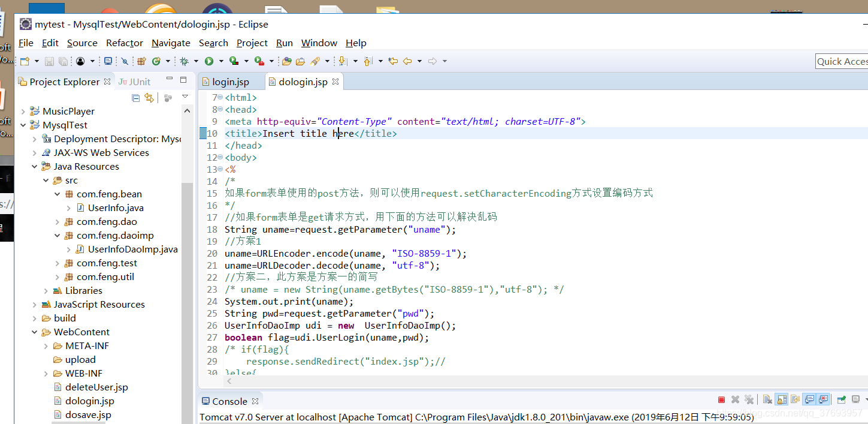Run the project with the green play icon
The image size is (868, 424).
(209, 61)
